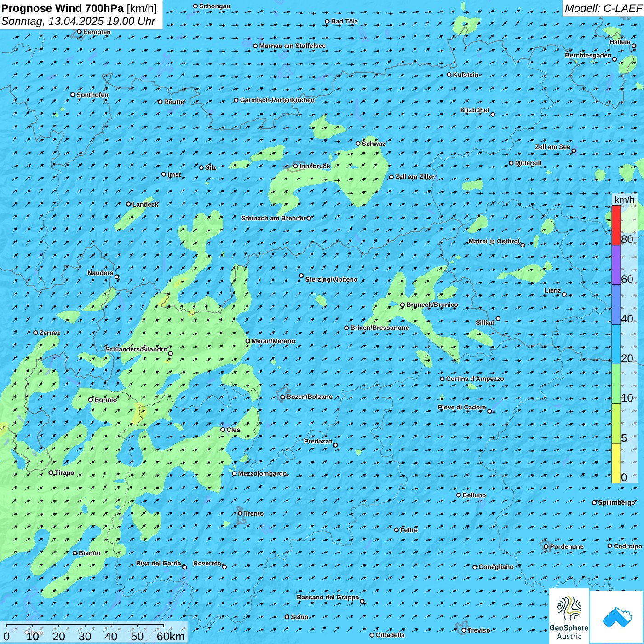
Task: Click the 'Modell: C-LAEF' label
Action: (603, 8)
